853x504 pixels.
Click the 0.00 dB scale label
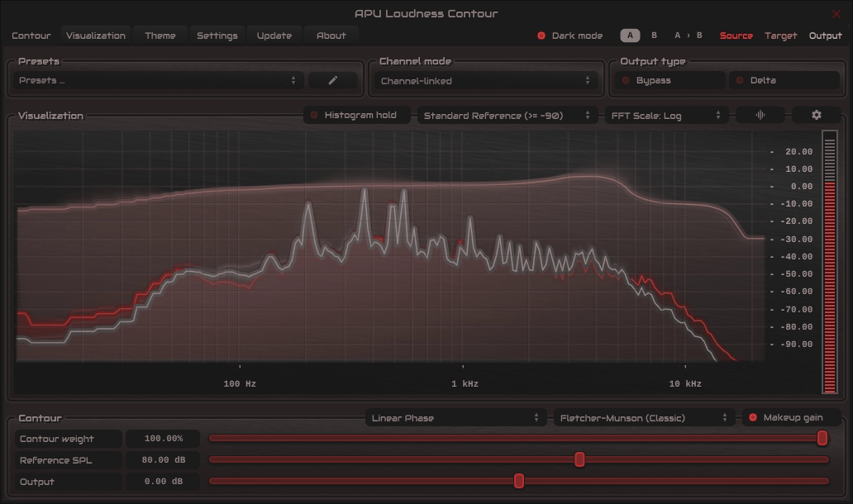click(801, 187)
